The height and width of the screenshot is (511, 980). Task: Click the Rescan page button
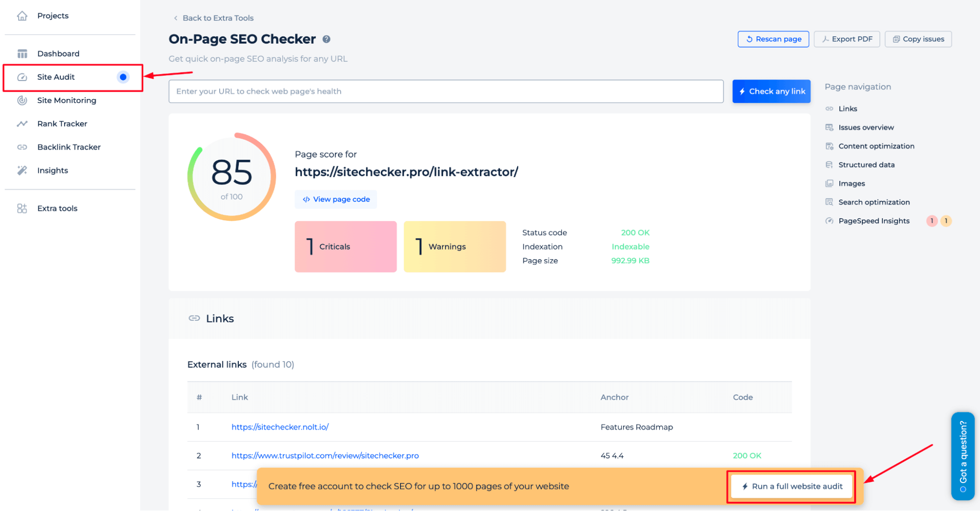coord(774,39)
